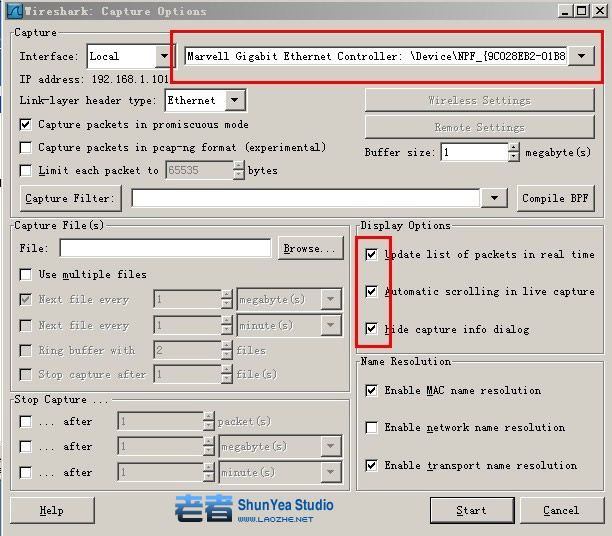Click the Compile BPF button
This screenshot has width=612, height=536.
click(555, 198)
